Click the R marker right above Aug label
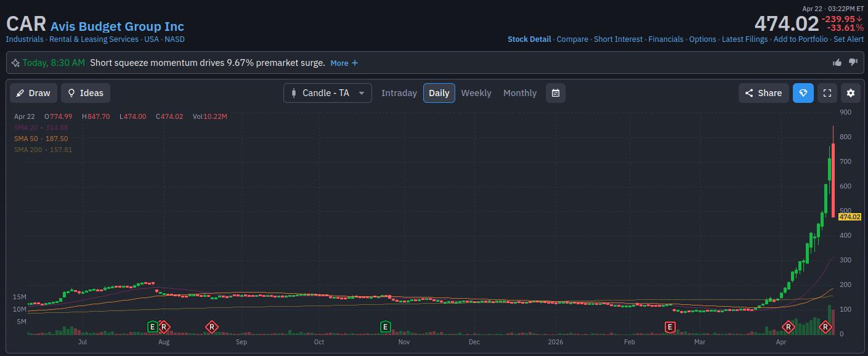The height and width of the screenshot is (356, 868). 163,326
